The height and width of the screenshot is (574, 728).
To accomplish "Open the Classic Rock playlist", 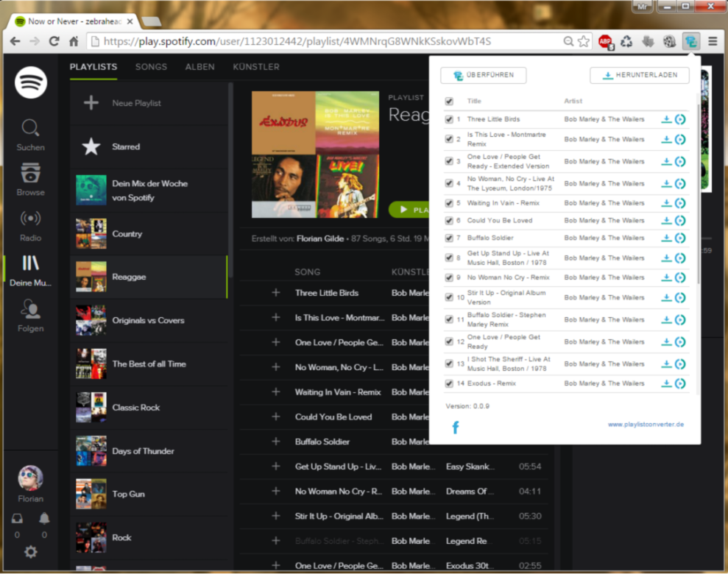I will [149, 408].
